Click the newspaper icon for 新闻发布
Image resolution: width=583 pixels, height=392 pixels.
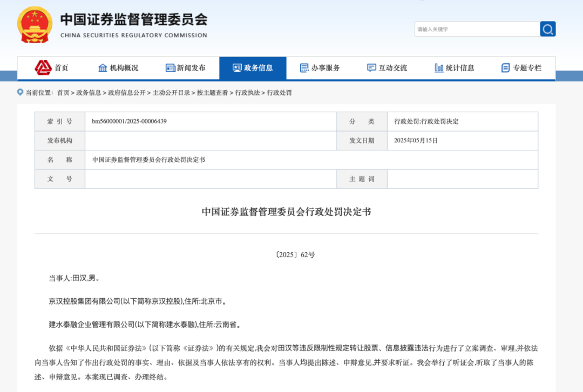tap(171, 68)
